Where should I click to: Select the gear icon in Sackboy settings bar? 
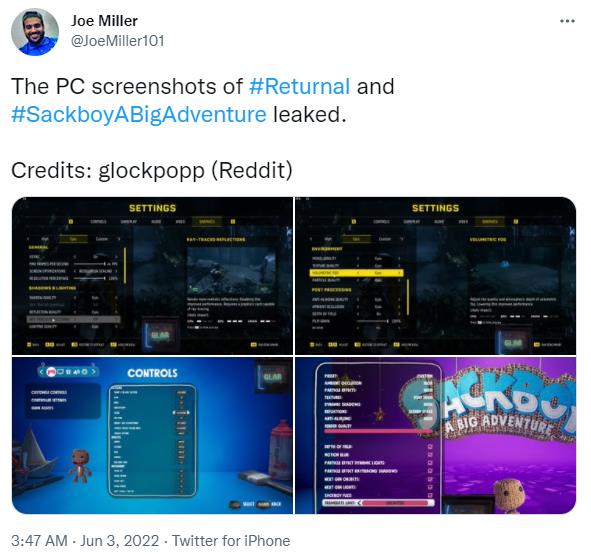(84, 372)
